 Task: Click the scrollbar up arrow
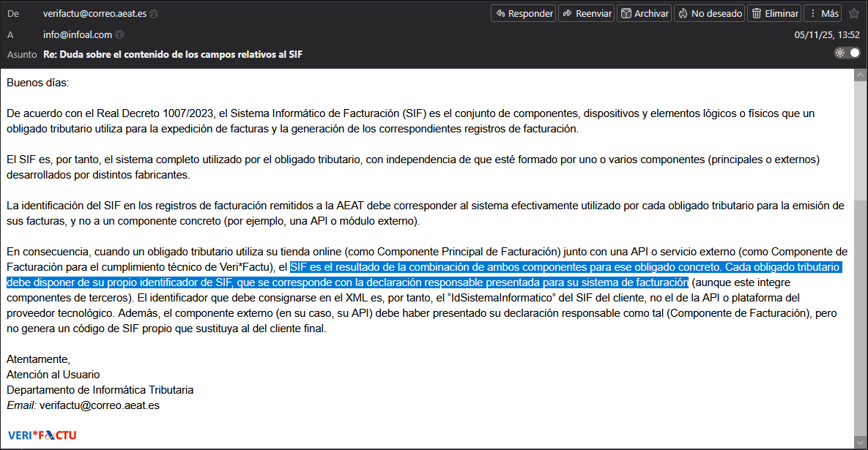coord(860,75)
